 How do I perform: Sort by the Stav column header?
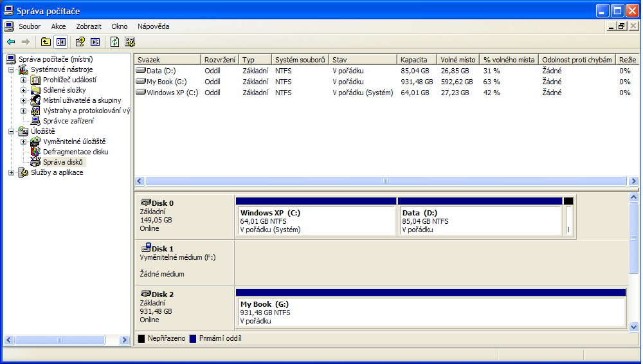[363, 60]
